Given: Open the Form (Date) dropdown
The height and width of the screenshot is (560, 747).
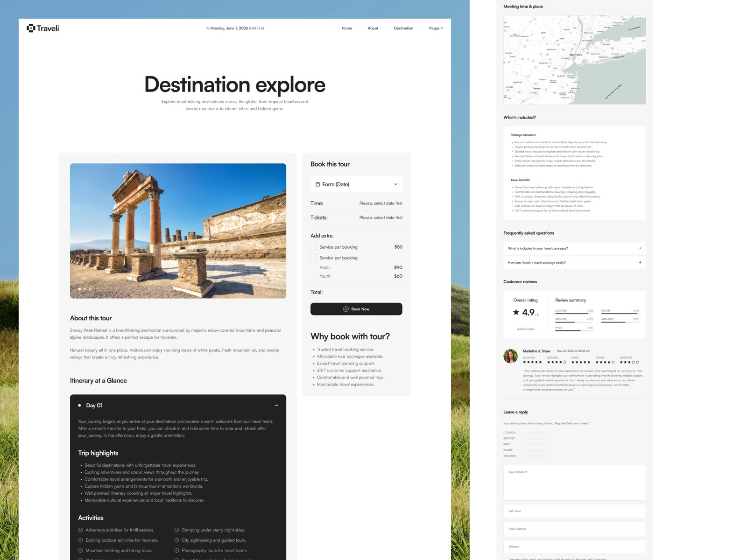Looking at the screenshot, I should [356, 184].
